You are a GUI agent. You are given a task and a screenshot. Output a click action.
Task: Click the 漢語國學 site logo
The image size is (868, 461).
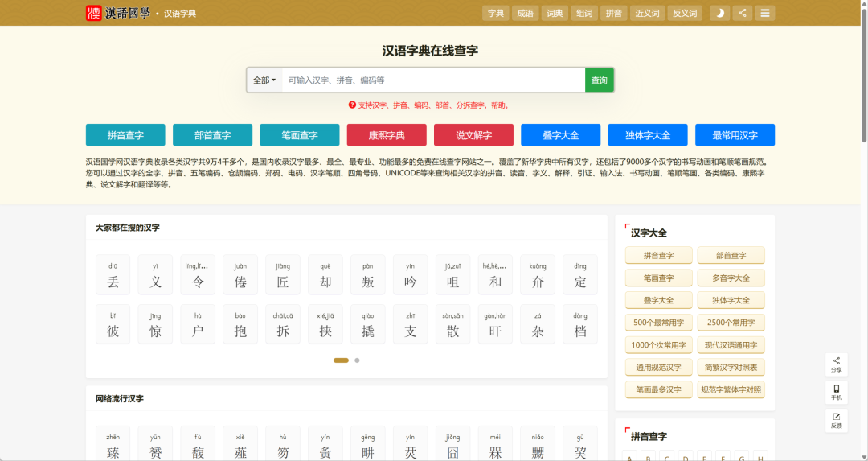[118, 13]
